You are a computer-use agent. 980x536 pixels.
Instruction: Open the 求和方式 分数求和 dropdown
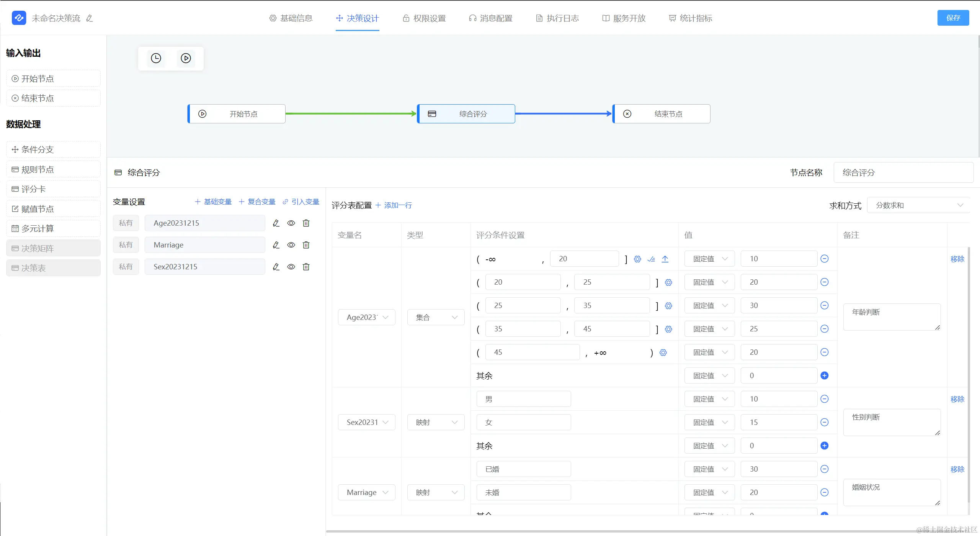click(918, 205)
